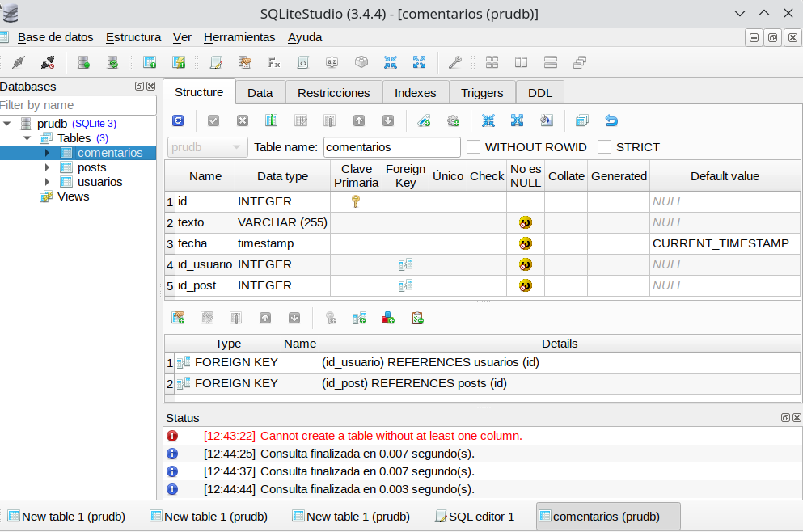Open the Herramientas menu
The width and height of the screenshot is (803, 532).
(x=239, y=37)
